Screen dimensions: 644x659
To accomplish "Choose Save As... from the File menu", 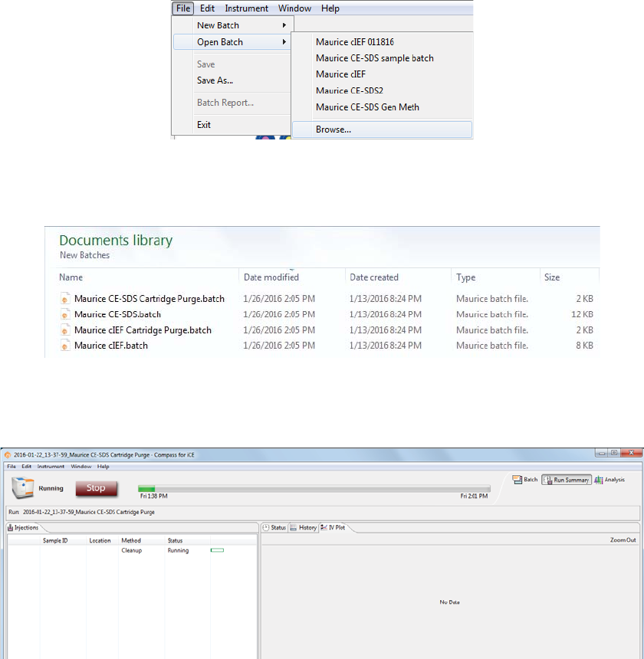I will pos(215,80).
